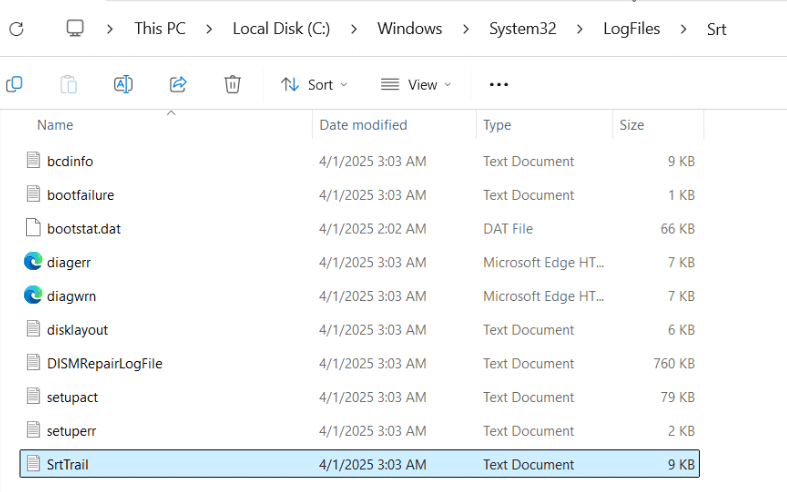Sort by the Date modified column header
The width and height of the screenshot is (787, 492).
[x=363, y=125]
